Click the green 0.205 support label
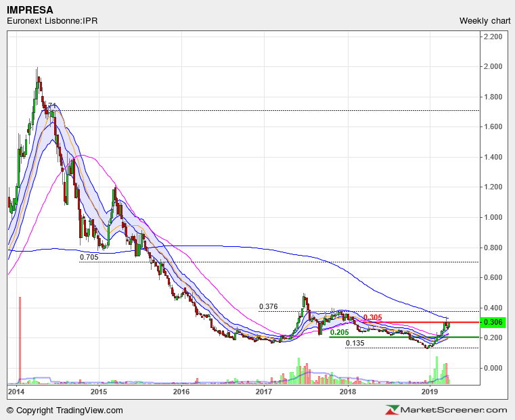The height and width of the screenshot is (420, 515). point(339,332)
